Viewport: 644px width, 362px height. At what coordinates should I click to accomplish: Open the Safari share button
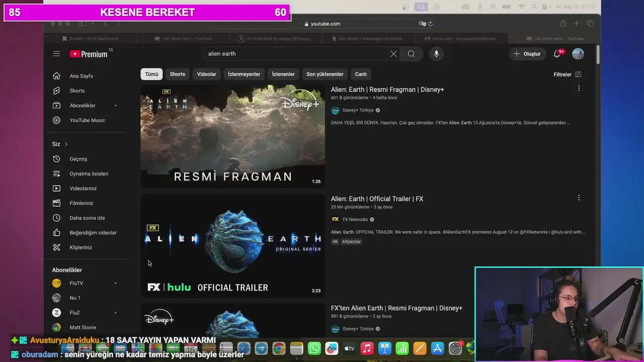563,24
